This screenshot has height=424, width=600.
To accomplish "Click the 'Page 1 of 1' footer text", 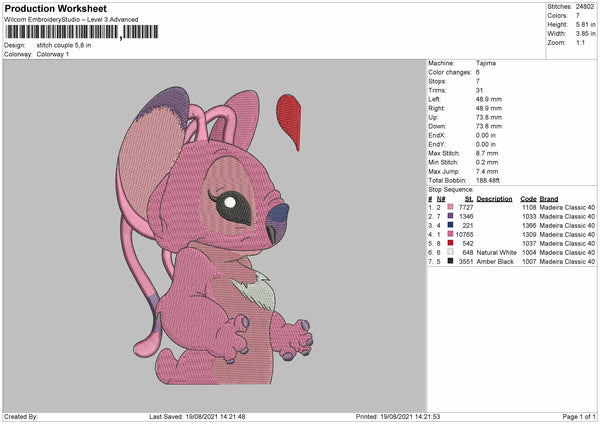I will [579, 417].
